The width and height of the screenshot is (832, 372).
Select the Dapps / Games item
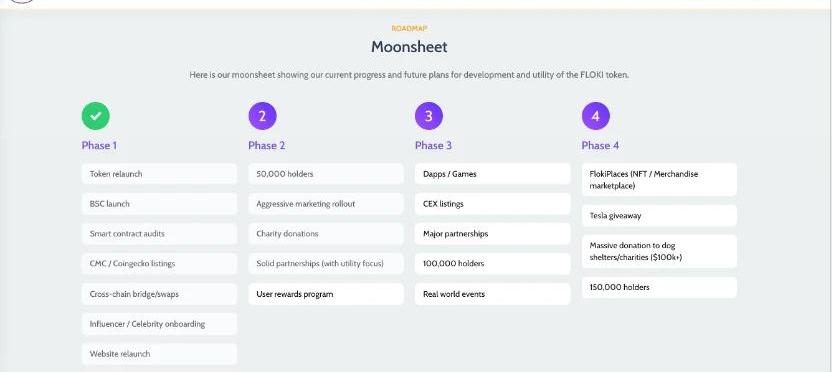coord(492,174)
